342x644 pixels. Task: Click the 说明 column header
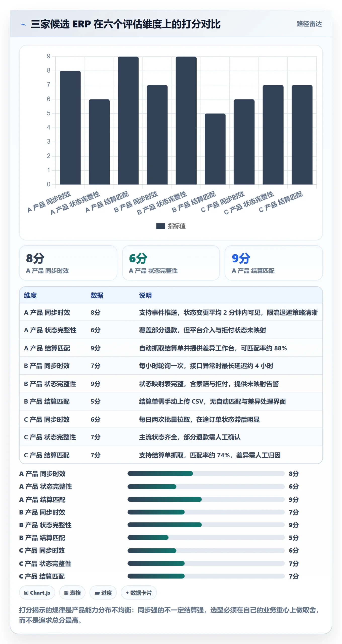pyautogui.click(x=145, y=295)
